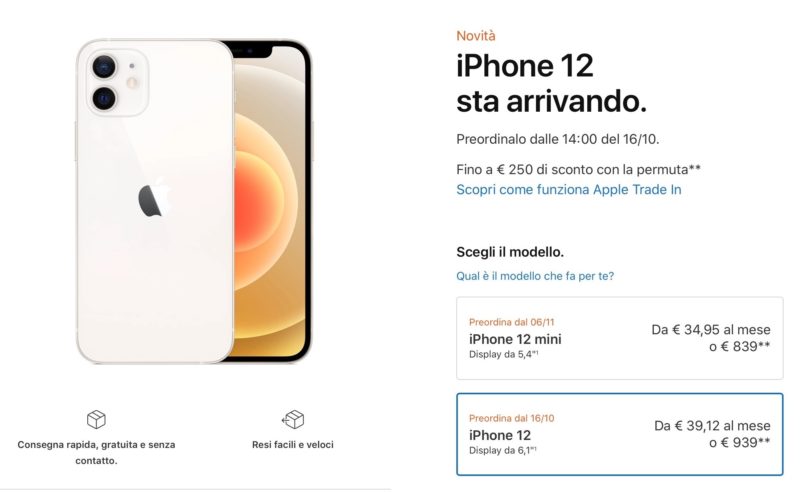
Task: Click the Scegli il modello heading
Action: [510, 252]
